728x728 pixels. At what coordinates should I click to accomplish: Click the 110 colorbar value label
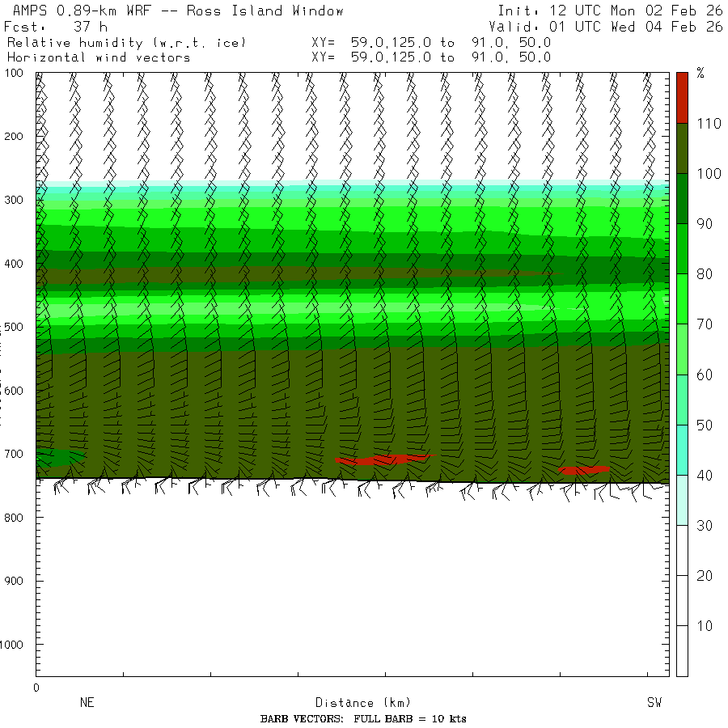[709, 124]
